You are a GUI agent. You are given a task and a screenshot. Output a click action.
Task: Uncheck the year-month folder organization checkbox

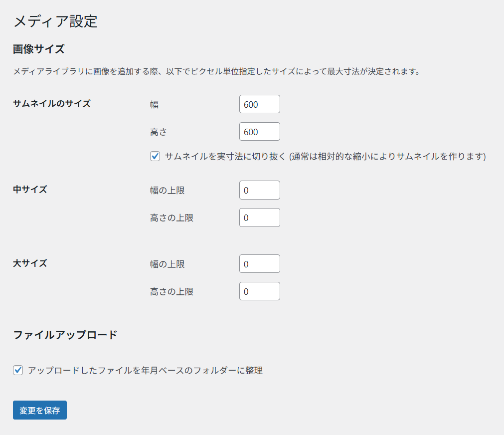click(x=18, y=370)
